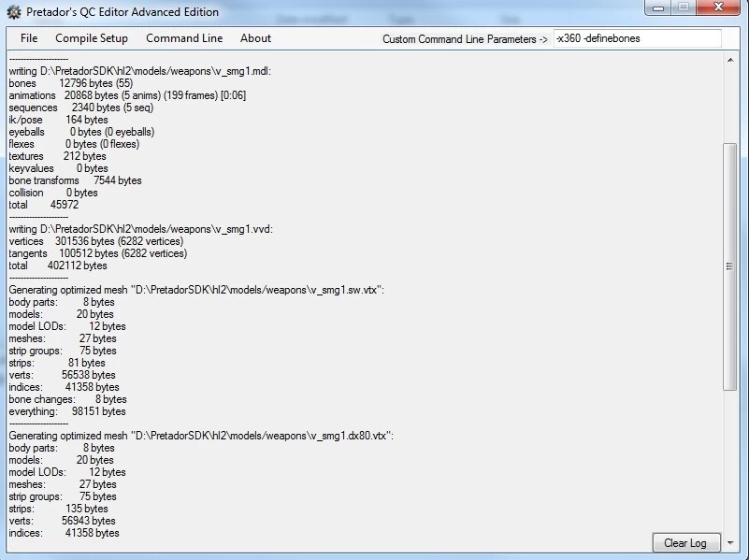The width and height of the screenshot is (749, 560).
Task: Click the 'writing ...v_smg1.mdl:' log line
Action: [140, 71]
